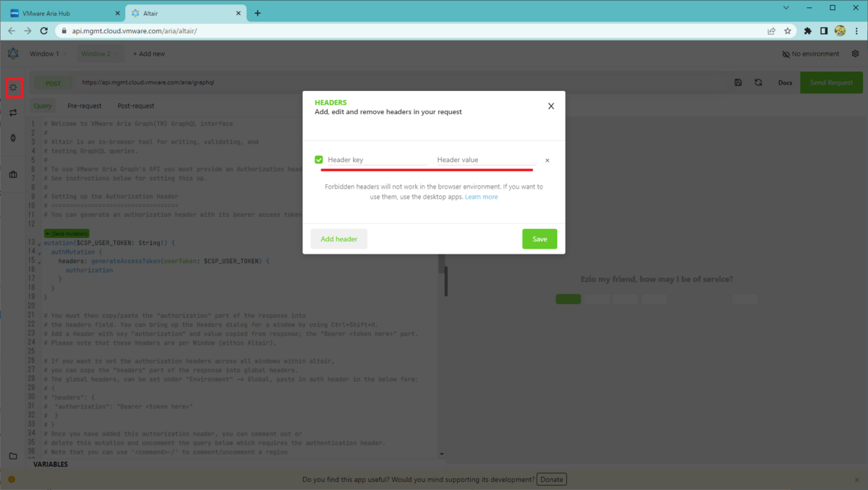Open the Chrome profile avatar
This screenshot has height=490, width=868.
[840, 31]
